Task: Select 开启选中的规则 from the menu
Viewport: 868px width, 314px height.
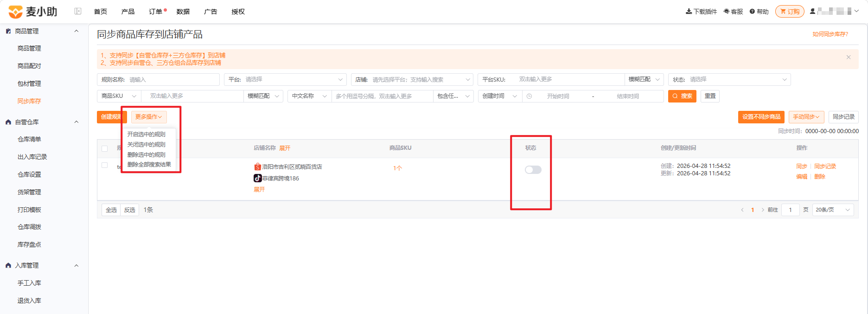Action: [x=147, y=134]
